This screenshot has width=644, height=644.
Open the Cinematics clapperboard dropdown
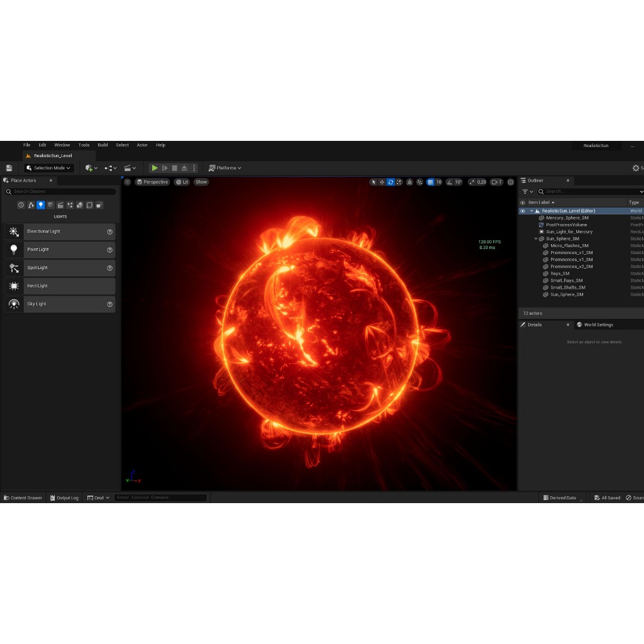[x=130, y=168]
